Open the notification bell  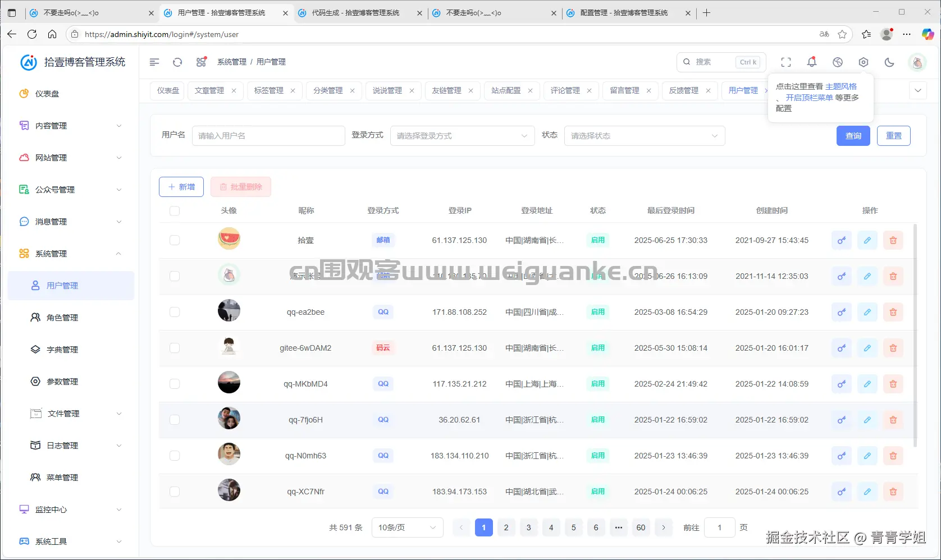click(812, 62)
